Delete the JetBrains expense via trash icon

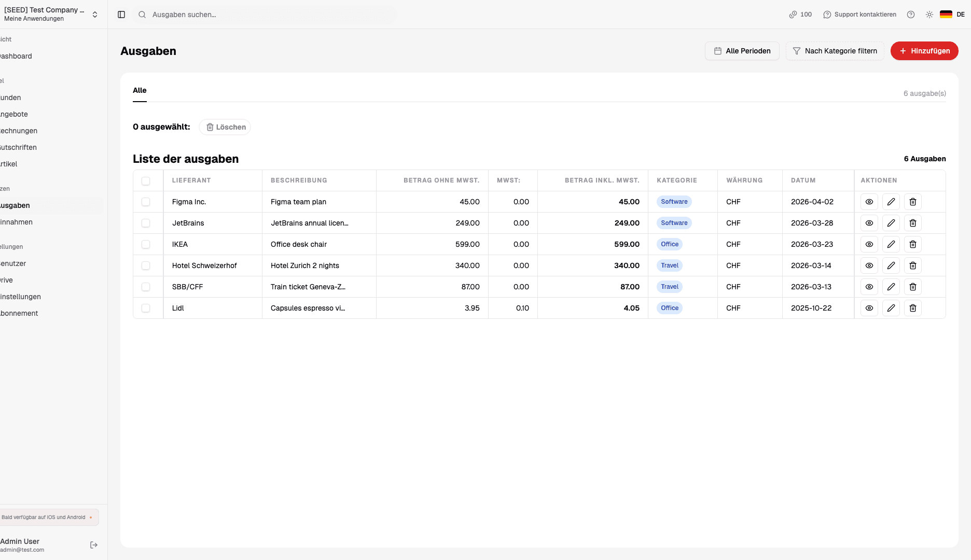point(912,223)
